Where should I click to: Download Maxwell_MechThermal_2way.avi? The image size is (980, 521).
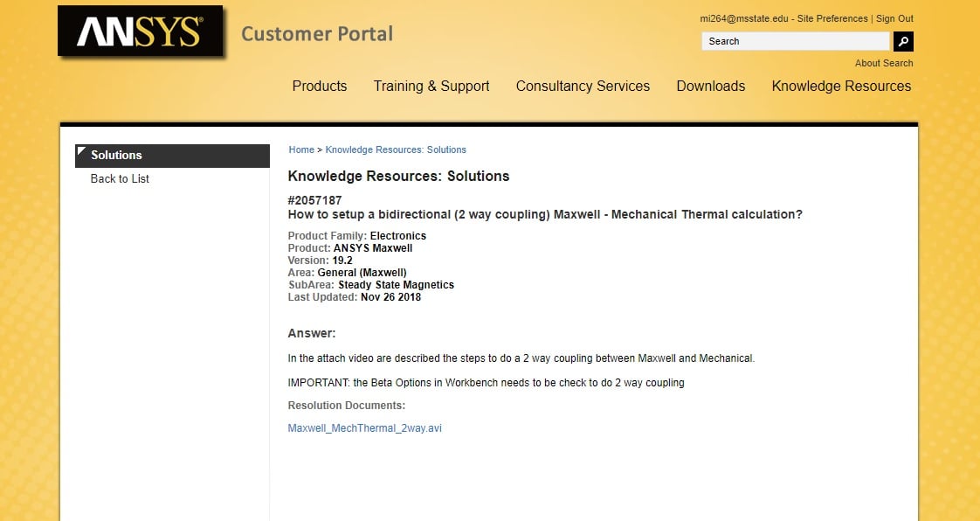[x=364, y=428]
